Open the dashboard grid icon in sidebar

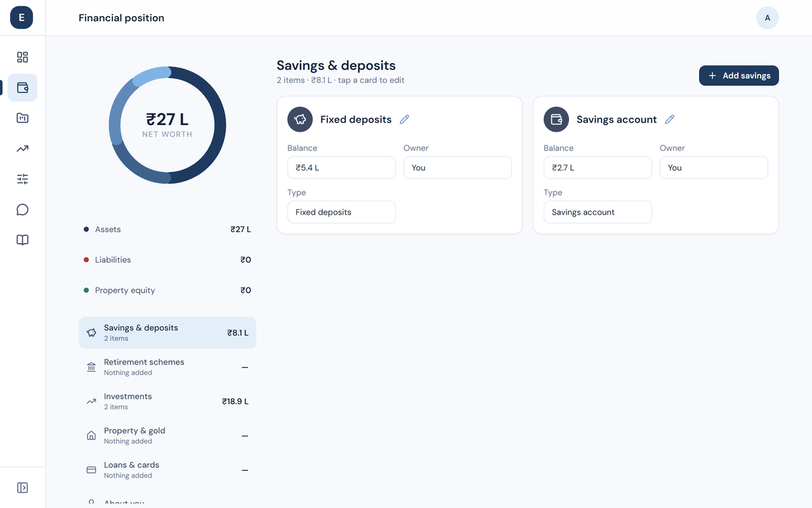tap(22, 57)
